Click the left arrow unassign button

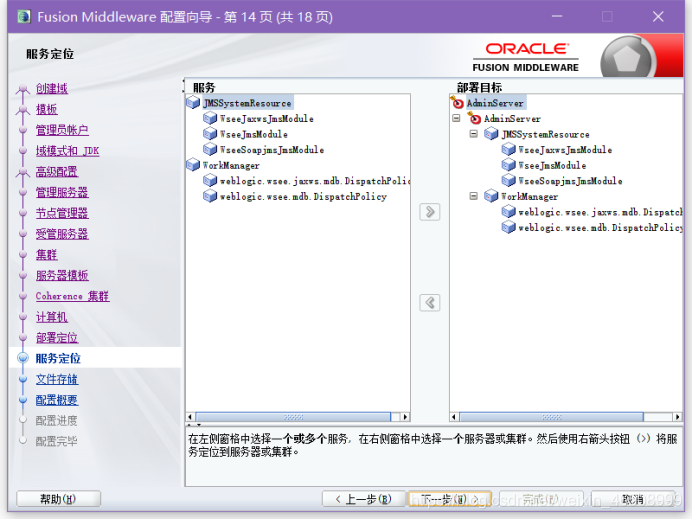coord(429,303)
